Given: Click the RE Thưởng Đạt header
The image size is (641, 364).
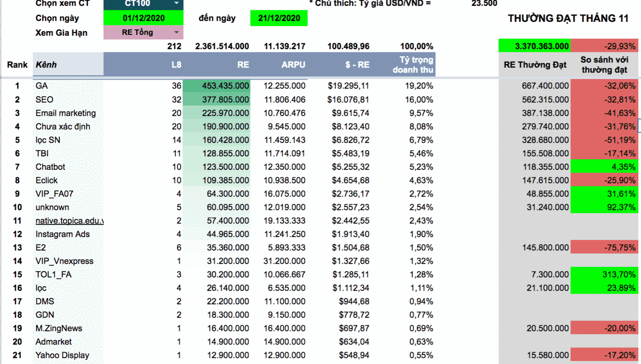Looking at the screenshot, I should pos(535,65).
